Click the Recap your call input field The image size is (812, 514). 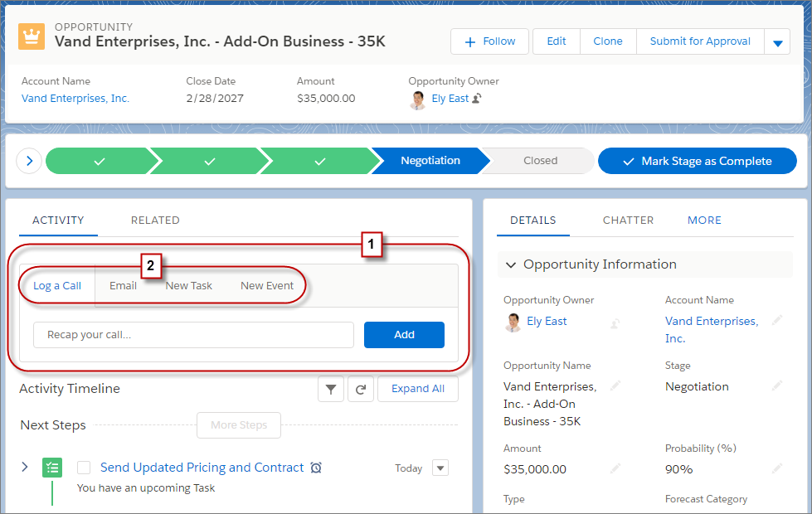[193, 335]
